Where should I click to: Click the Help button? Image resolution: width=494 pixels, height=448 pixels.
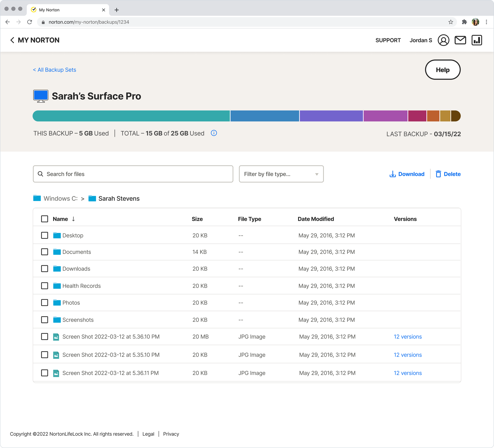click(443, 70)
